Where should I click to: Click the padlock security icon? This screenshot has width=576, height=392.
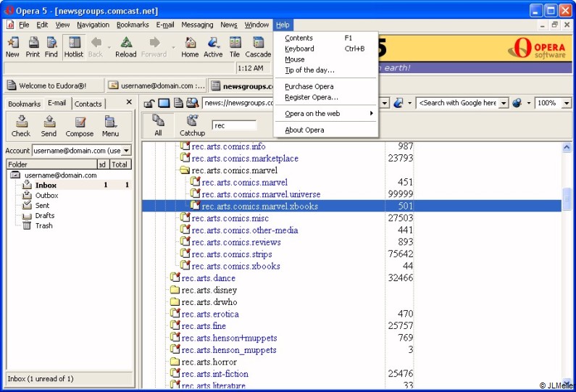point(149,103)
